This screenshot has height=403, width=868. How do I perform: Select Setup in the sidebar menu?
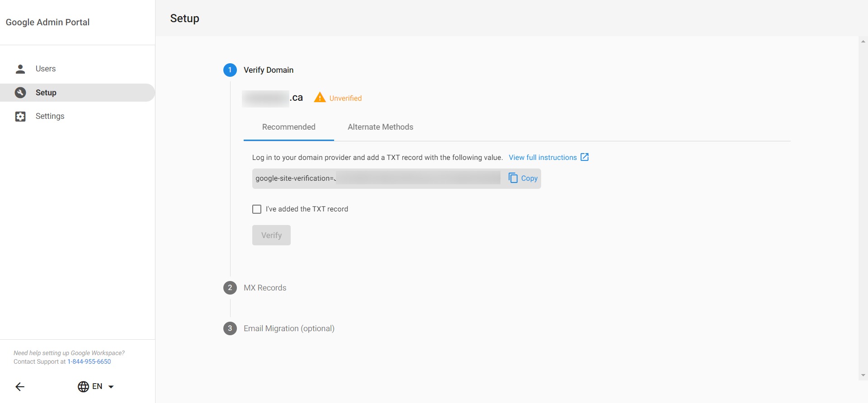(x=78, y=93)
